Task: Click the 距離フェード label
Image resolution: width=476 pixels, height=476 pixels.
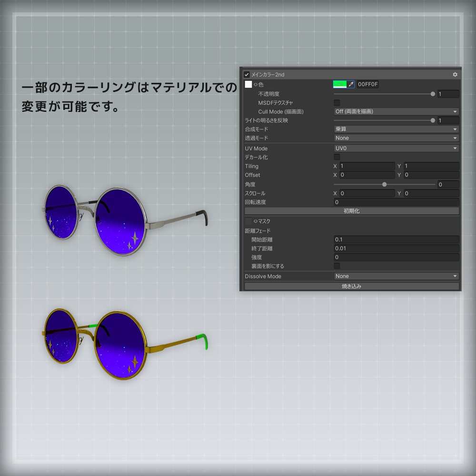Action: (258, 231)
